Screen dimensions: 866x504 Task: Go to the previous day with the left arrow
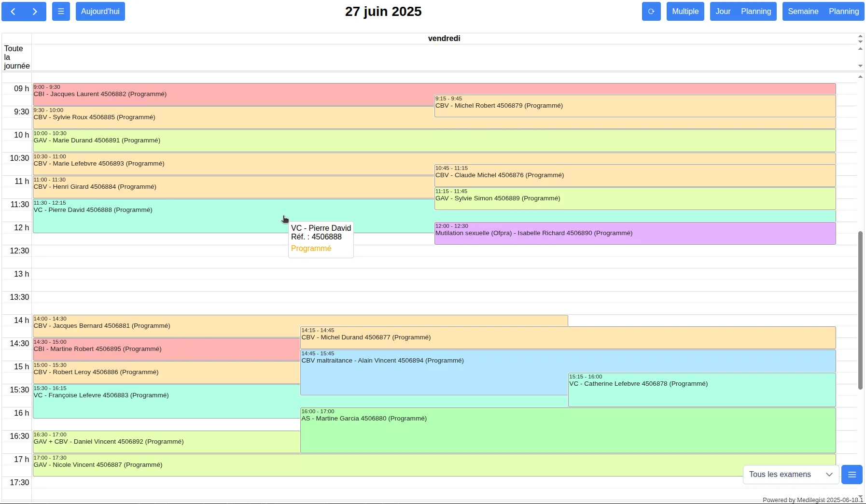pyautogui.click(x=13, y=12)
